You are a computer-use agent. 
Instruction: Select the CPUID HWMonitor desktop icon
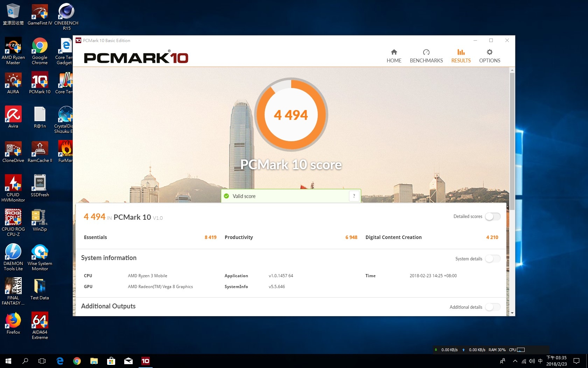(x=13, y=188)
